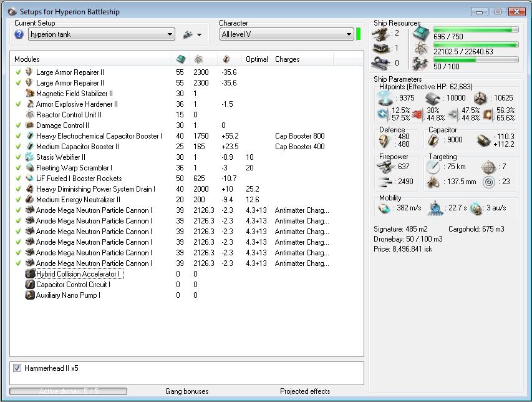Toggle the Medium Capacitor Booster II checkmark
Viewport: 532px width, 402px height.
(x=18, y=146)
